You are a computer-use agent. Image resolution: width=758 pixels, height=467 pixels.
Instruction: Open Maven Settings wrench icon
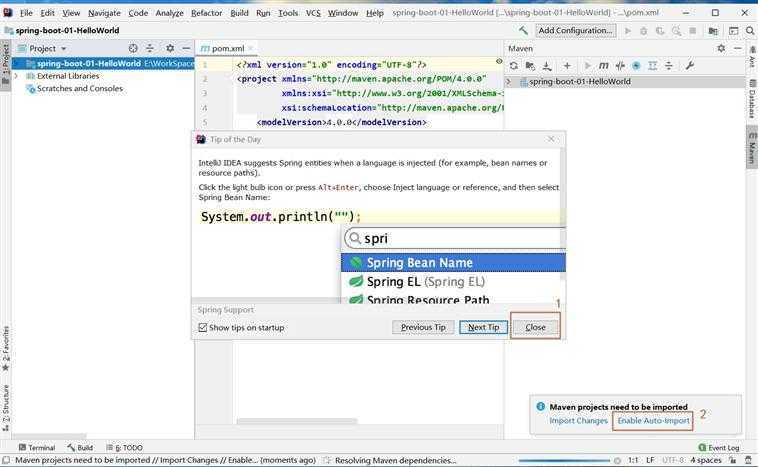689,65
